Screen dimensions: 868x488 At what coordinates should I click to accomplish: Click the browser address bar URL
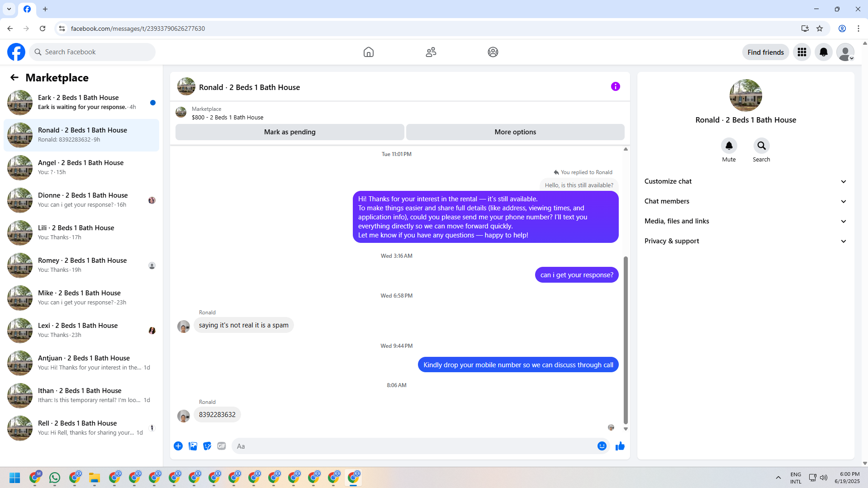(138, 28)
